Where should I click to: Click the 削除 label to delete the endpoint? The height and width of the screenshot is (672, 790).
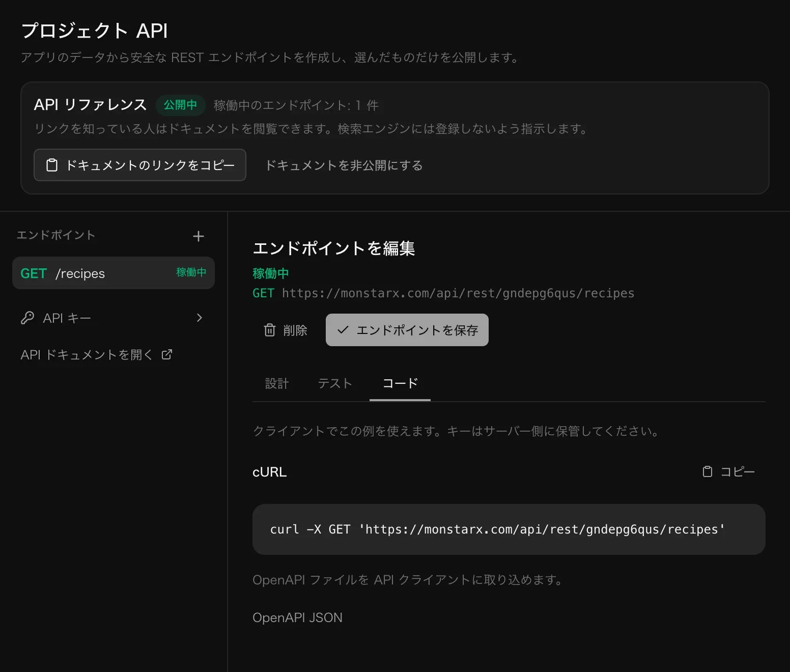[295, 330]
